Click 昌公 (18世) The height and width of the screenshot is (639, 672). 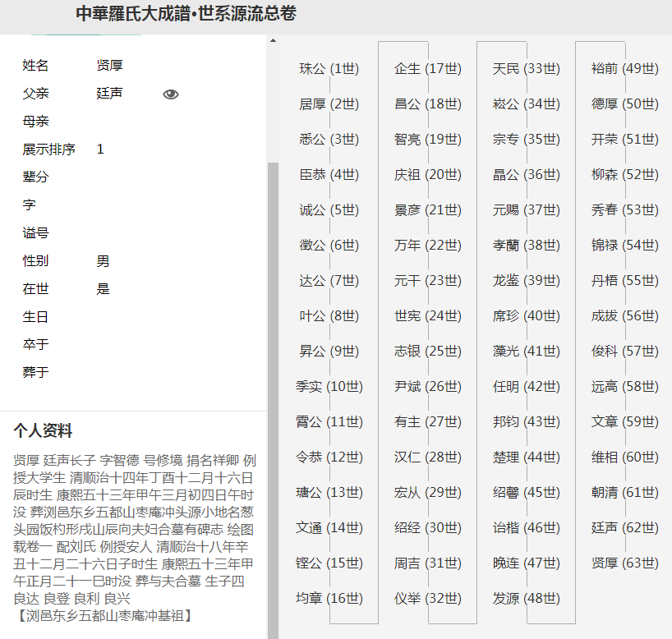coord(428,104)
